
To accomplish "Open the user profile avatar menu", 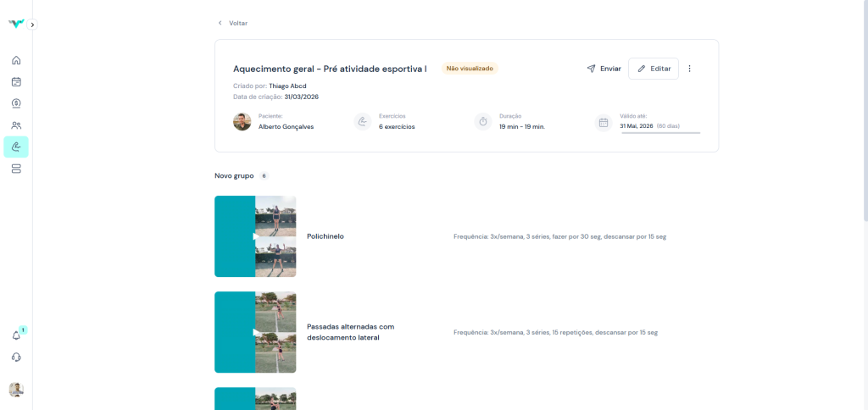I will coord(16,390).
